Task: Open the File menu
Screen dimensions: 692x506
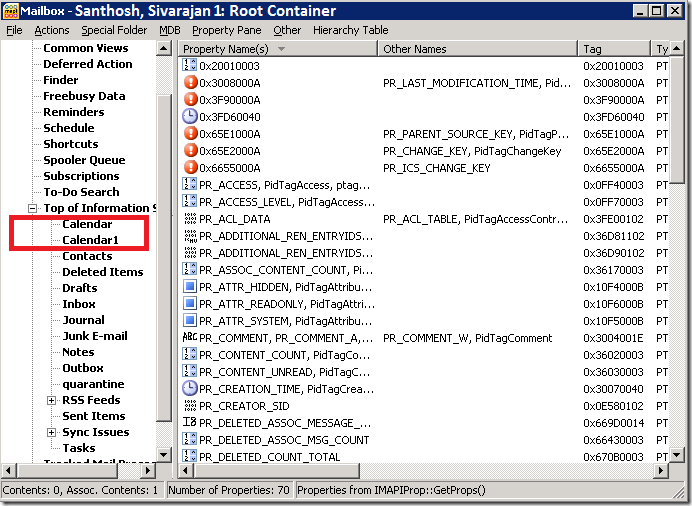Action: 14,30
